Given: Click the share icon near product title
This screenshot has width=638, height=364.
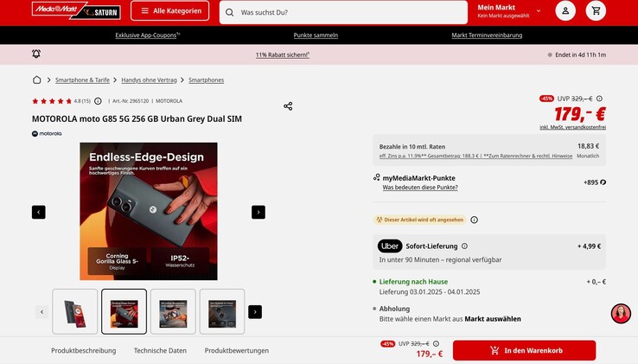Looking at the screenshot, I should pos(288,106).
